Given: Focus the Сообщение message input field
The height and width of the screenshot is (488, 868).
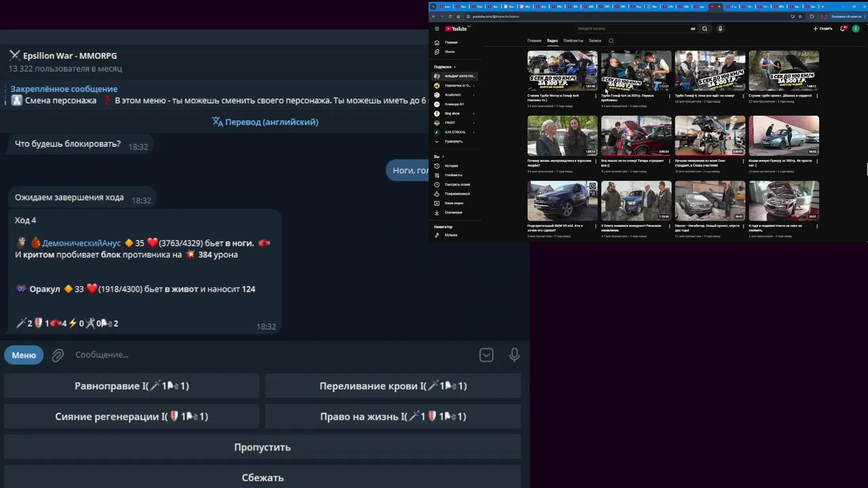Looking at the screenshot, I should point(271,355).
